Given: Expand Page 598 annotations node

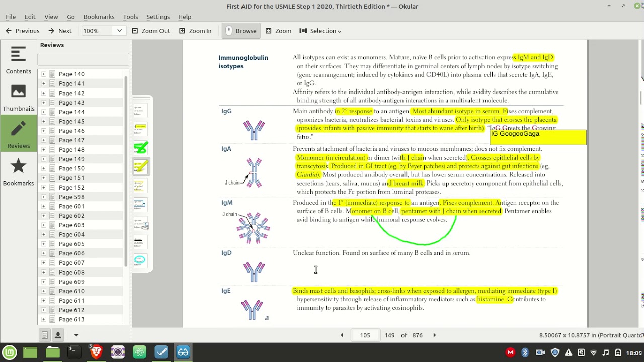Looking at the screenshot, I should tap(44, 197).
